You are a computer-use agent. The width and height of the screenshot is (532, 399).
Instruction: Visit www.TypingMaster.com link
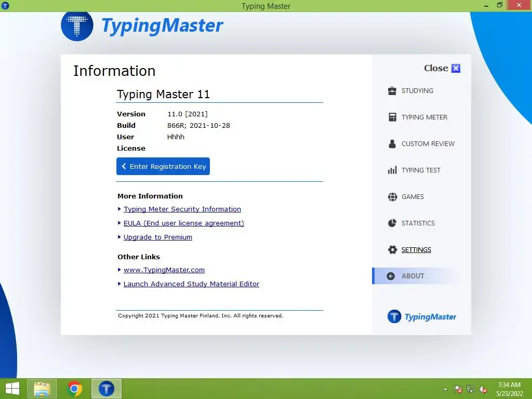tap(164, 270)
